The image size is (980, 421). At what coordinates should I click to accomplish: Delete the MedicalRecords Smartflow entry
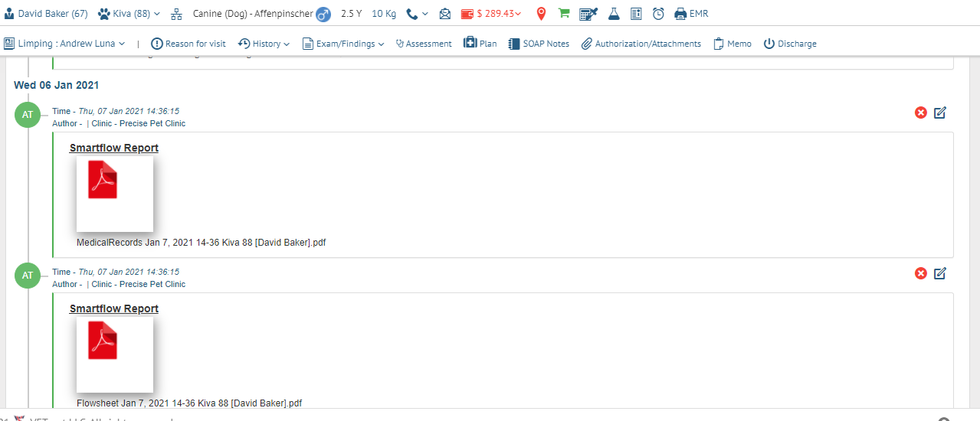tap(921, 113)
